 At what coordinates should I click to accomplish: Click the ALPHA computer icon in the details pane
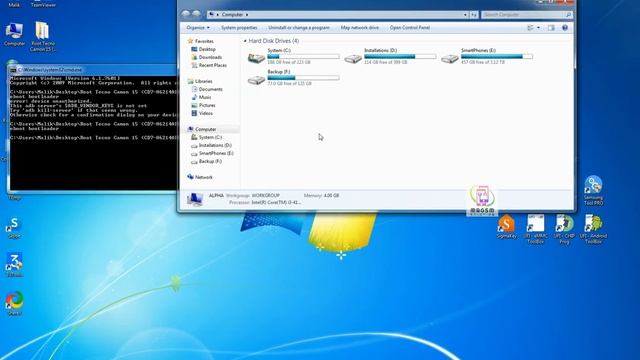point(195,199)
